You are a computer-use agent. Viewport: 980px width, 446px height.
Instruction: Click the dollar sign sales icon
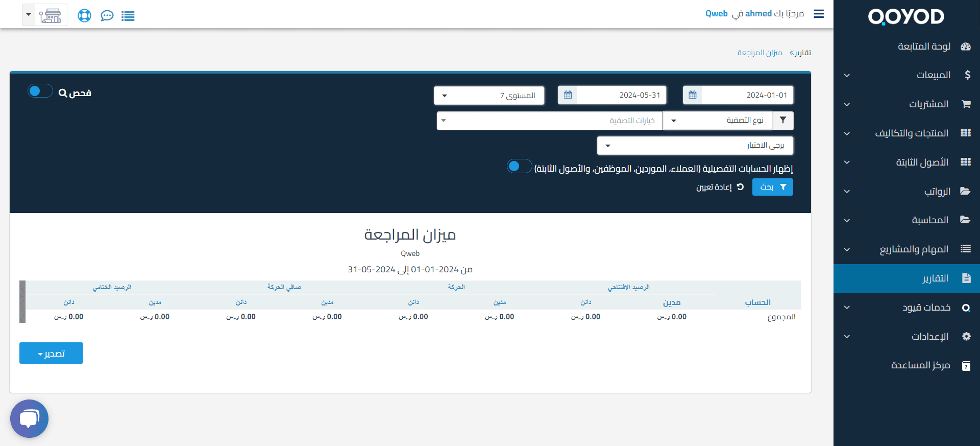967,75
